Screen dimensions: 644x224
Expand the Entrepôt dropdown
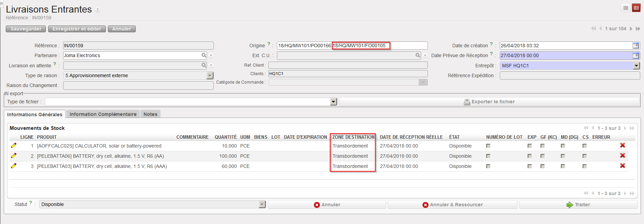[x=637, y=66]
